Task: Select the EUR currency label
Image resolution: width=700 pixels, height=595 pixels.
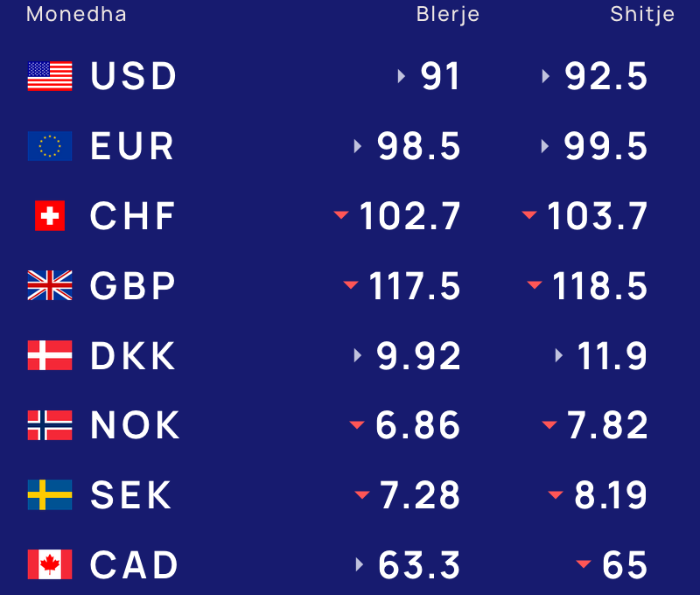Action: (x=132, y=146)
